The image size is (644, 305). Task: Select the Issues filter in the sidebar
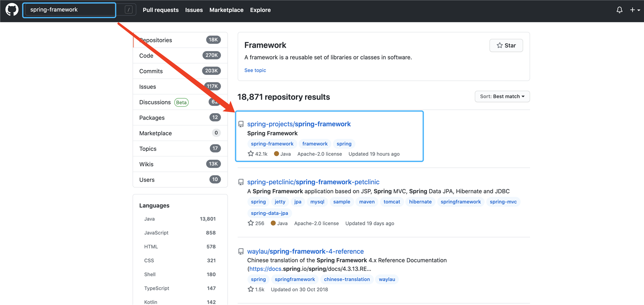coord(180,87)
